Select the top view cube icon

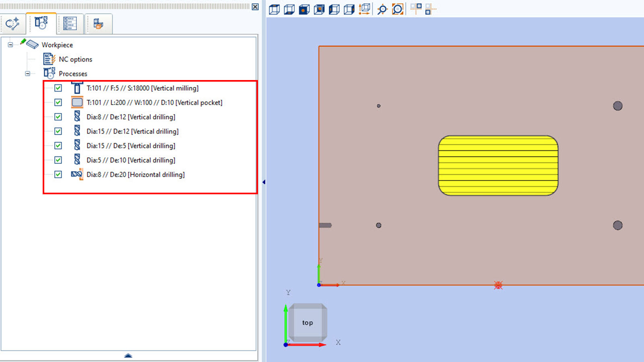[274, 9]
